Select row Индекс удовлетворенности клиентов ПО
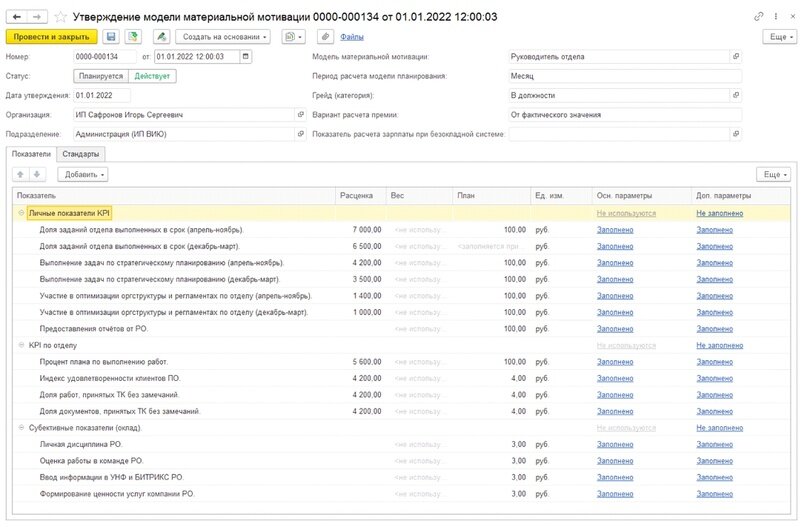 coord(401,378)
